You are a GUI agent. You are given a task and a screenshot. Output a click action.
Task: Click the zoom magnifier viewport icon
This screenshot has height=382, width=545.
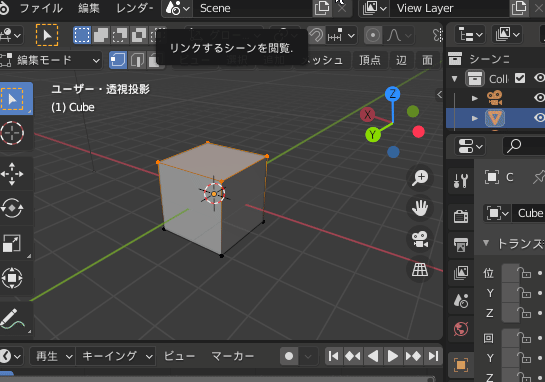[x=420, y=178]
